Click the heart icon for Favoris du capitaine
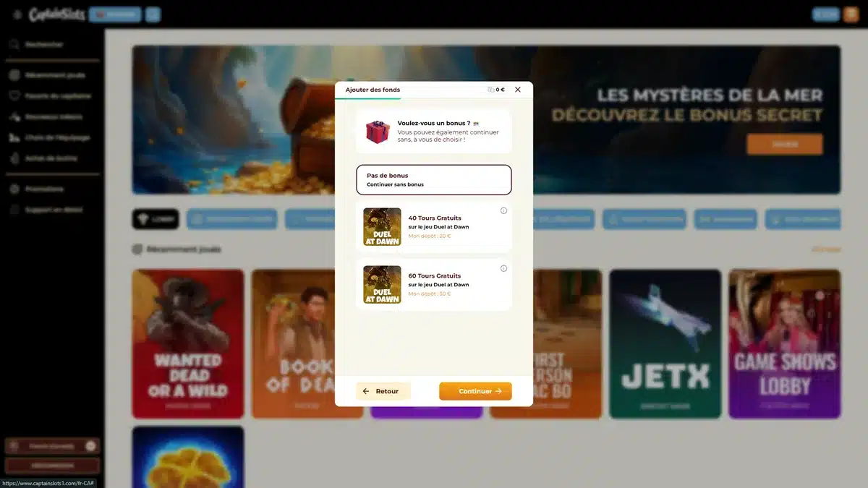 pos(14,95)
